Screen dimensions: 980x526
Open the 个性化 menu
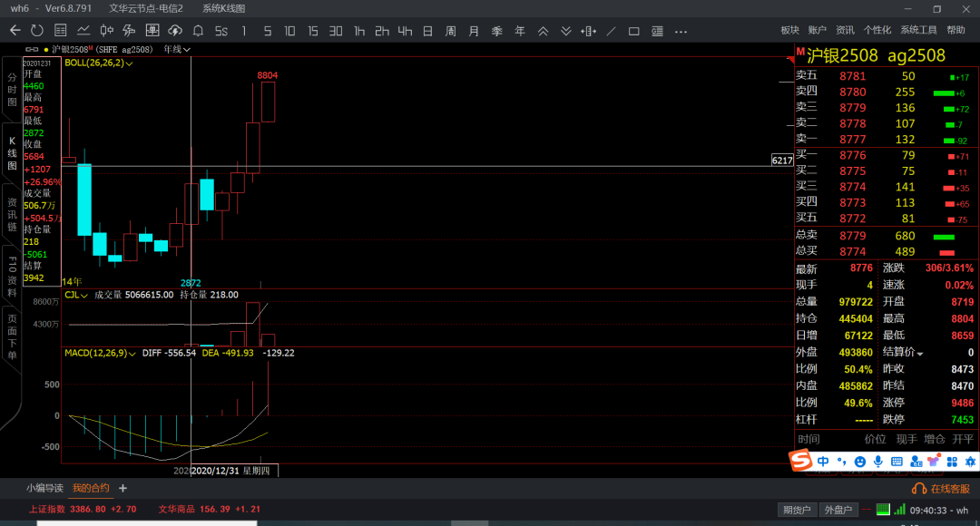877,30
